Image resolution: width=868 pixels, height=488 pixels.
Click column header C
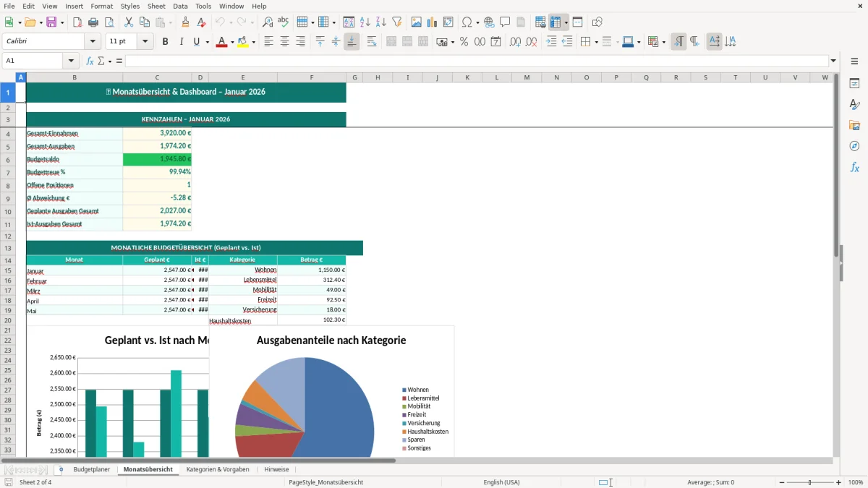(157, 77)
